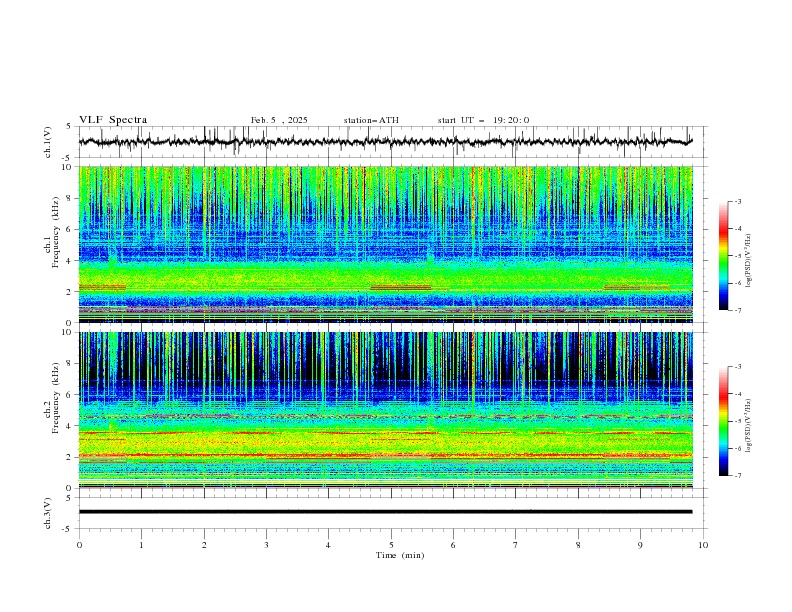The height and width of the screenshot is (612, 792).
Task: Click the ch.1 voltage waveform trace
Action: click(x=385, y=142)
